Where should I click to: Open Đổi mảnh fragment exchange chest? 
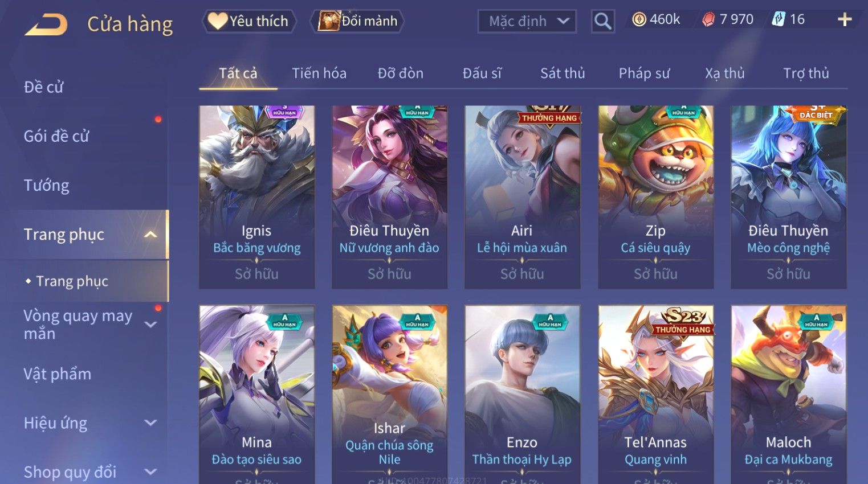[357, 21]
